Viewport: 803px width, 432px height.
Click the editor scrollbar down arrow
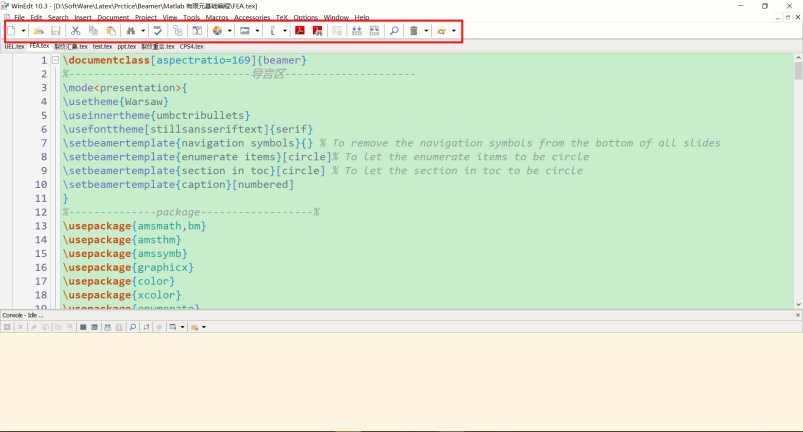[798, 305]
